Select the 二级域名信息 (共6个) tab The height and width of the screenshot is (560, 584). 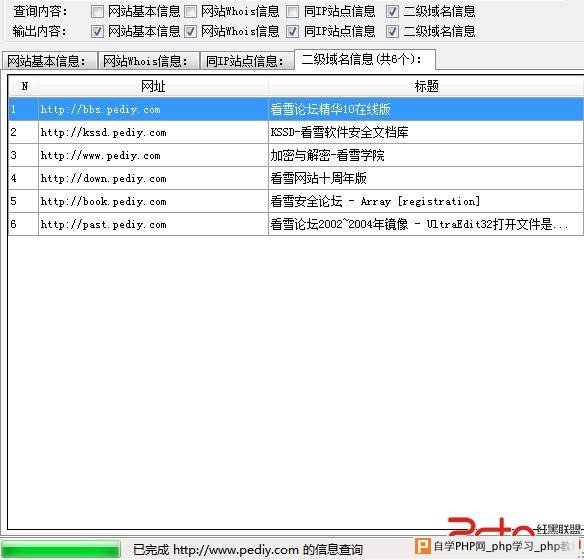pos(365,60)
